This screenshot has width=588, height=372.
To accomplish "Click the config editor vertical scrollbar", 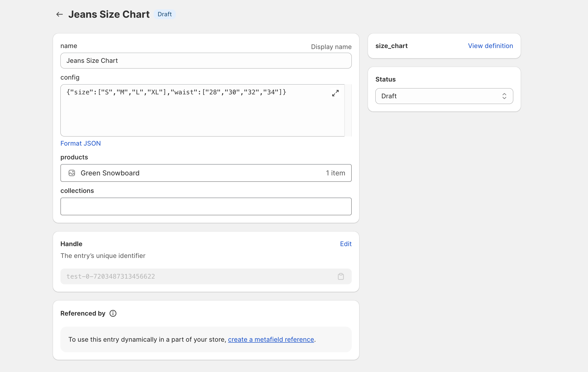I will (x=348, y=110).
